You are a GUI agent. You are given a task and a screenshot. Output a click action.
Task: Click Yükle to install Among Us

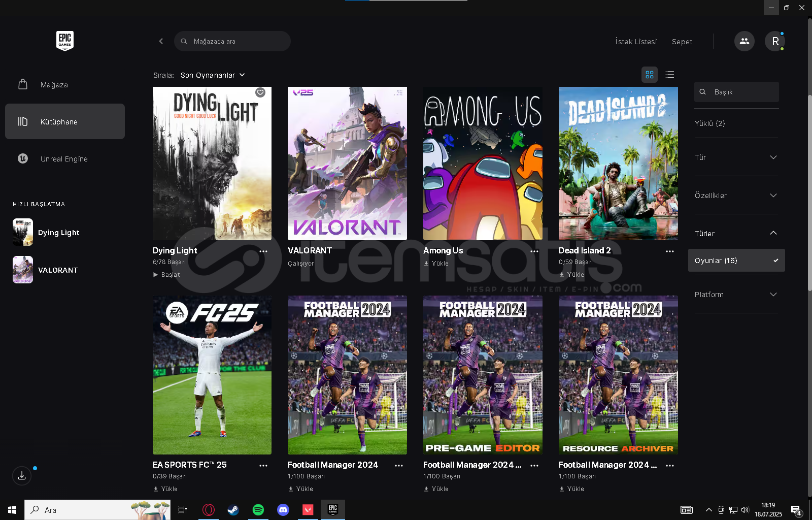click(436, 264)
